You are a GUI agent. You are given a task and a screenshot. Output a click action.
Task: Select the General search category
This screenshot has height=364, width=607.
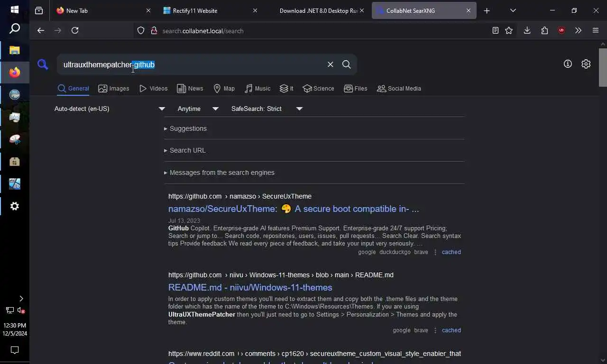tap(74, 88)
